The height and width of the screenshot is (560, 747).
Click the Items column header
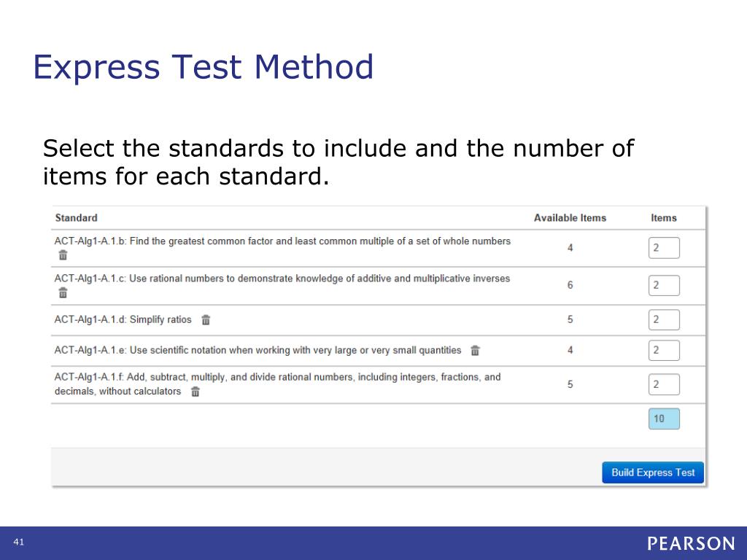[664, 217]
